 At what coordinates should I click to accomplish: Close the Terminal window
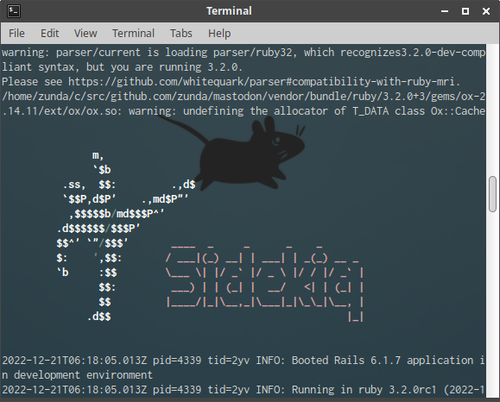(x=486, y=11)
